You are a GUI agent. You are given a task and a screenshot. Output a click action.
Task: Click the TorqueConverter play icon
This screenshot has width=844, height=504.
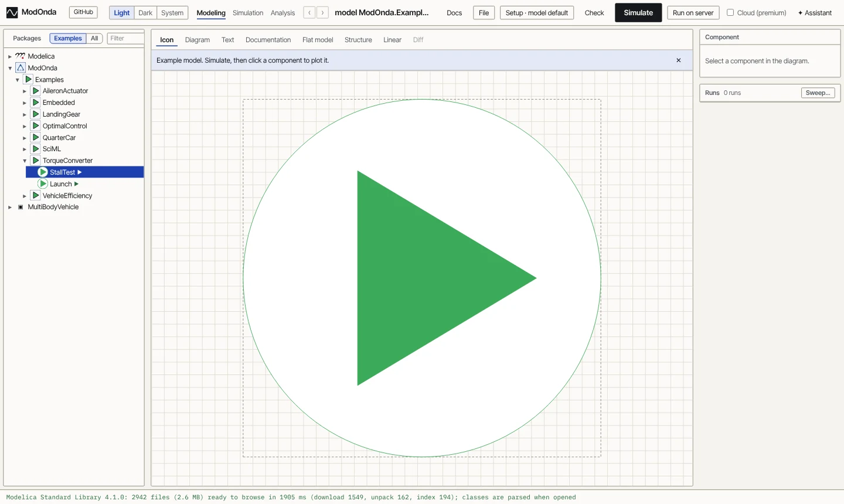point(36,161)
